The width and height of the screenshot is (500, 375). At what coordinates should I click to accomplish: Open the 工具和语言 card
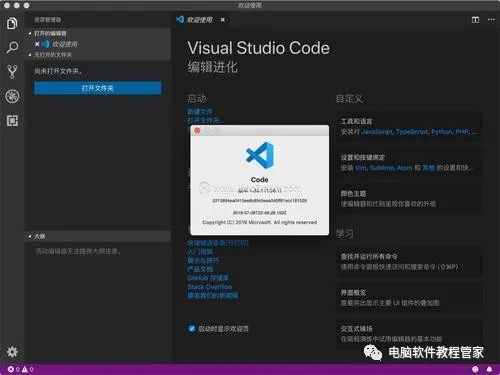coord(410,126)
